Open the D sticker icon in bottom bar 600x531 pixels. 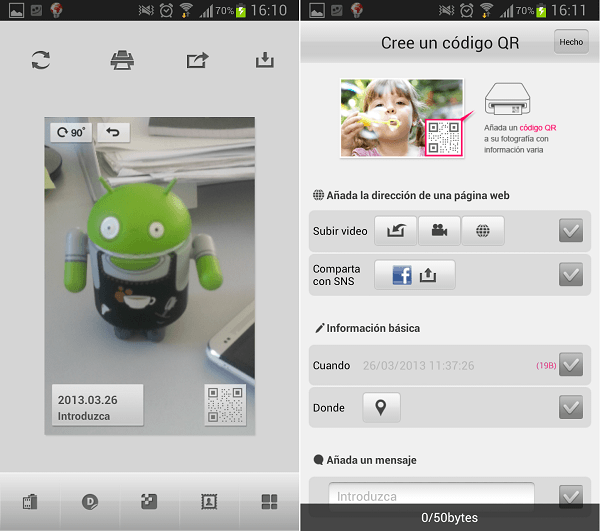click(90, 502)
